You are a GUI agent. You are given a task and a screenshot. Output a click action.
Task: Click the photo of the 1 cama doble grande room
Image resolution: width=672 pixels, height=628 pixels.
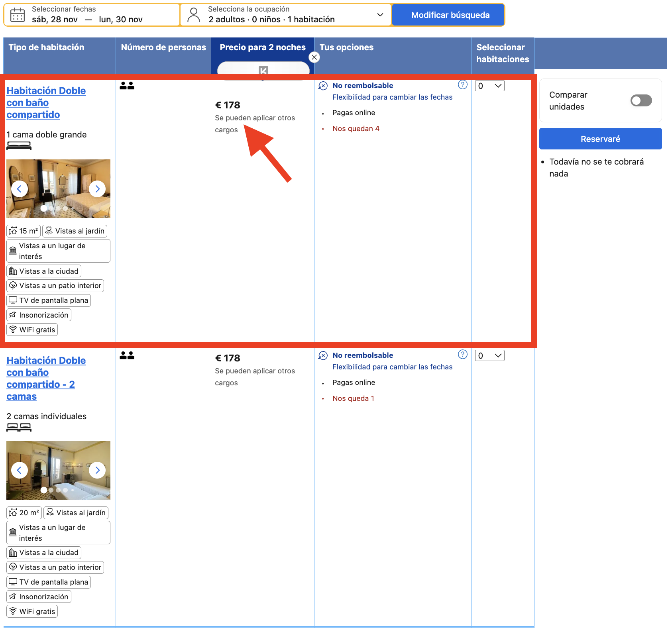(x=58, y=189)
